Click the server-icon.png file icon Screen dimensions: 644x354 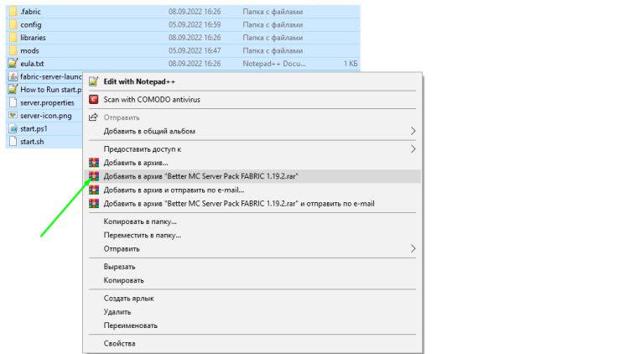point(13,115)
